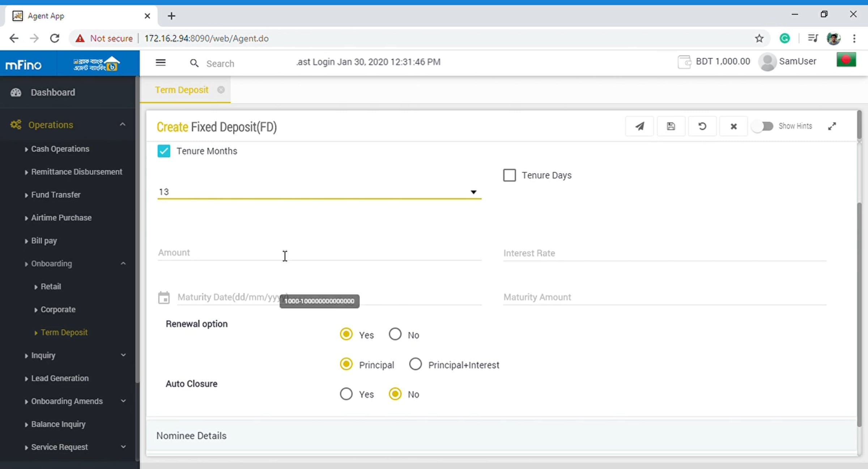Open the Cash Operations sidebar link
Screen dimensions: 868x469
60,149
